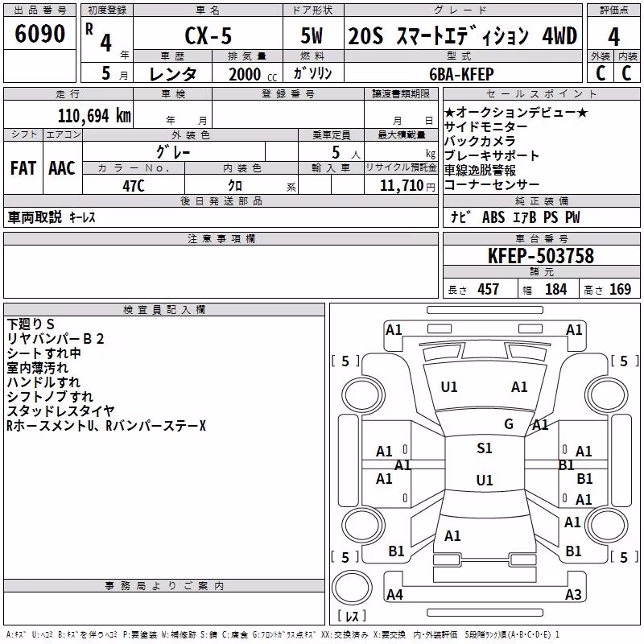Click the seating capacity value 5 人
Viewport: 644px width, 644px height.
point(346,153)
